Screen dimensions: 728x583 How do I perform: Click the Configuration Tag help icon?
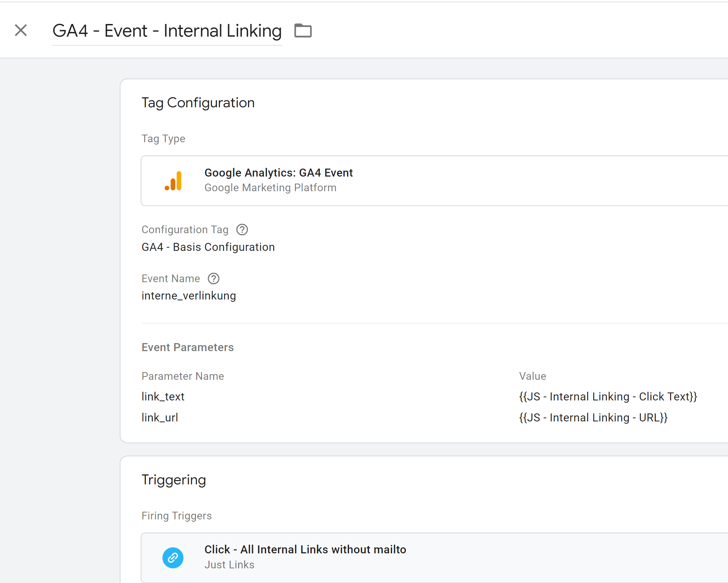242,230
